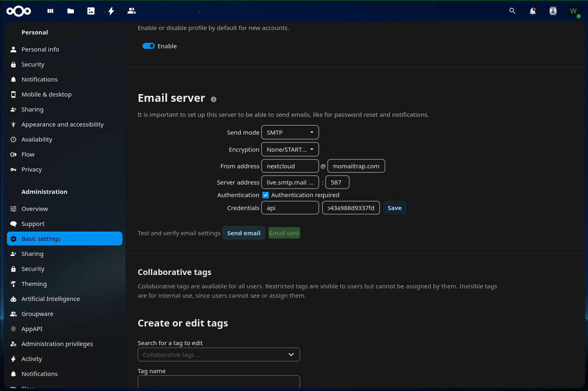Open the Files app folder icon
Screen dimensions: 588x391
[71, 11]
